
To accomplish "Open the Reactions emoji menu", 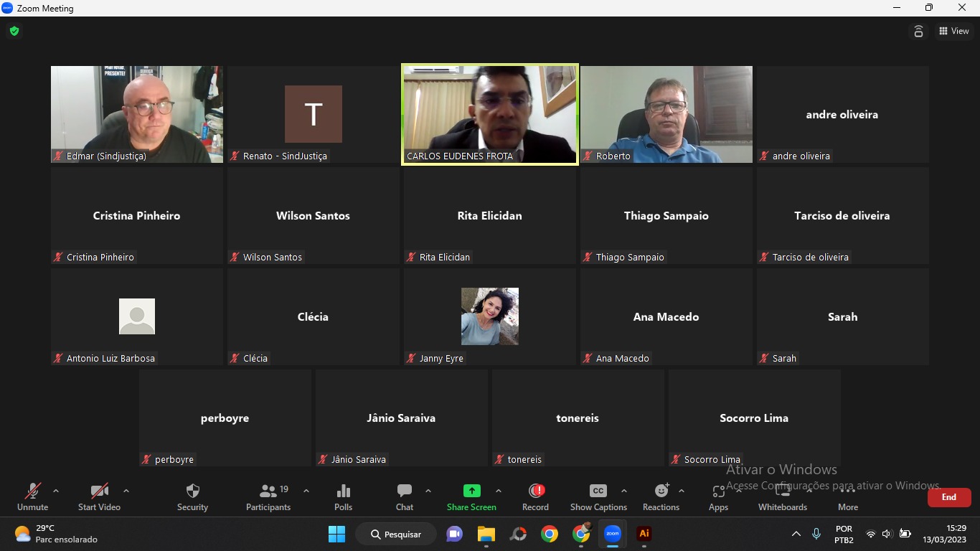I will point(661,496).
